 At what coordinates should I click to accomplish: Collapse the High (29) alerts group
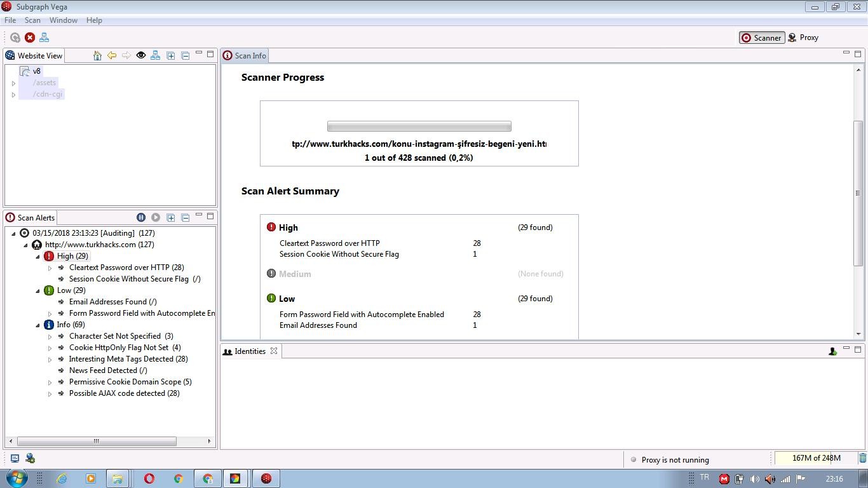tap(37, 256)
